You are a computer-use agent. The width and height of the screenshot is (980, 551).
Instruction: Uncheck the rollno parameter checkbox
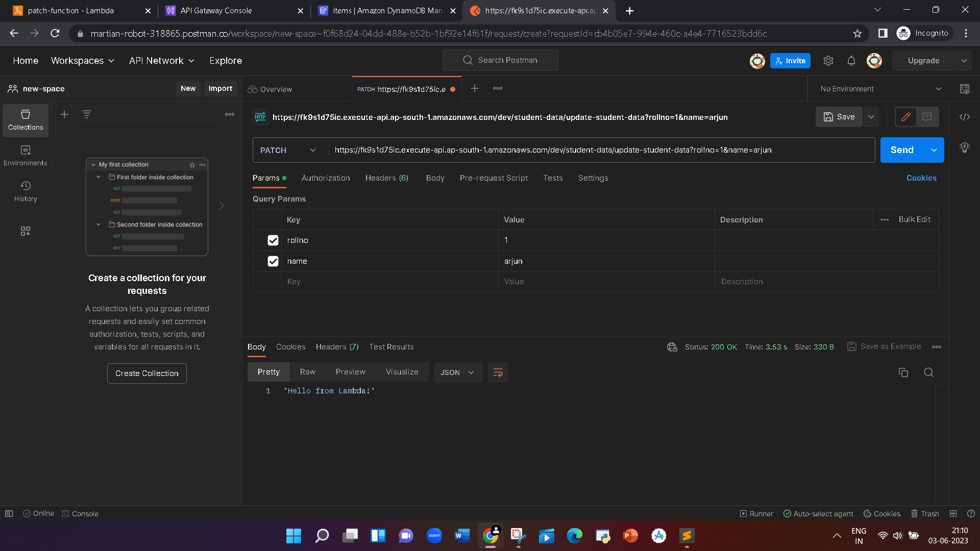(273, 240)
